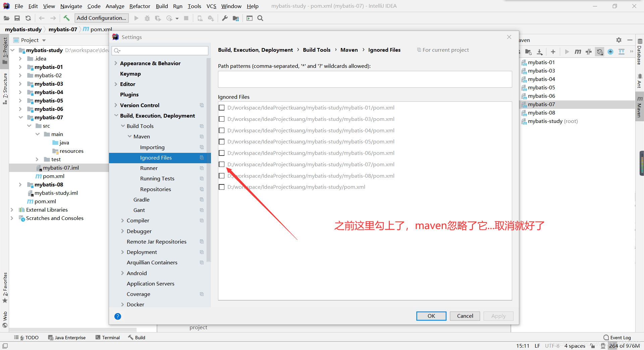644x350 pixels.
Task: Click the Download Sources icon in the Maven toolbar
Action: [x=539, y=52]
